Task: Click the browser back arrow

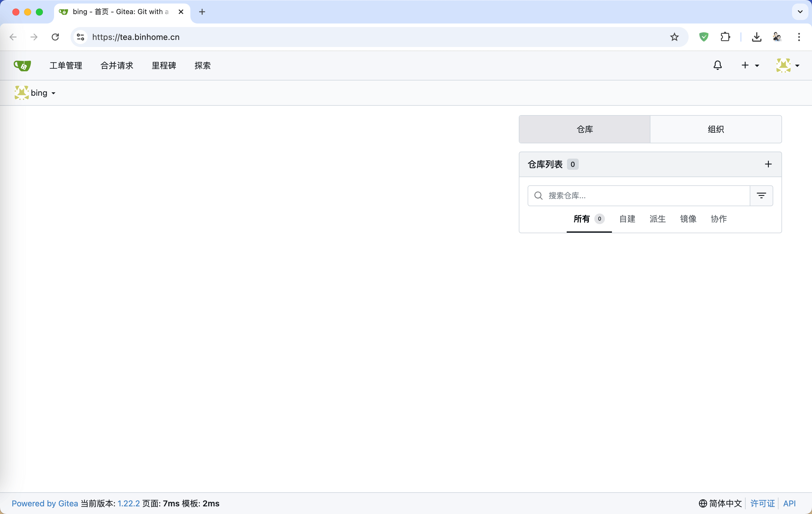Action: coord(13,37)
